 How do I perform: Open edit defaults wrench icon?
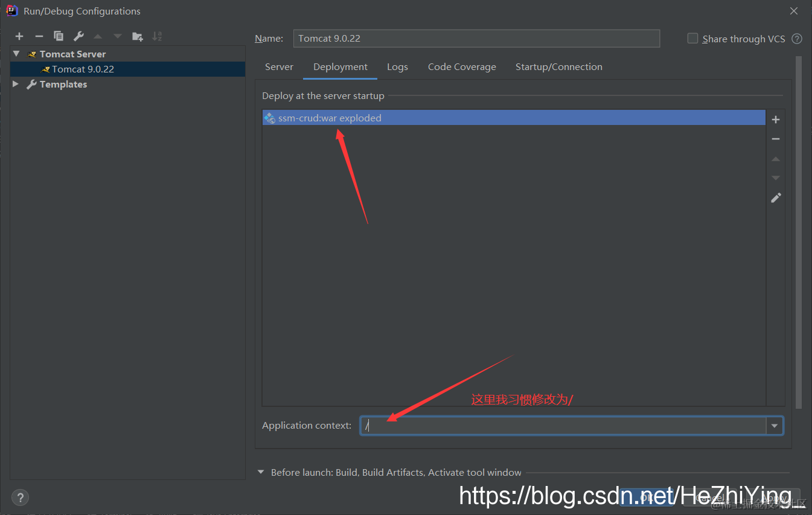[x=78, y=36]
